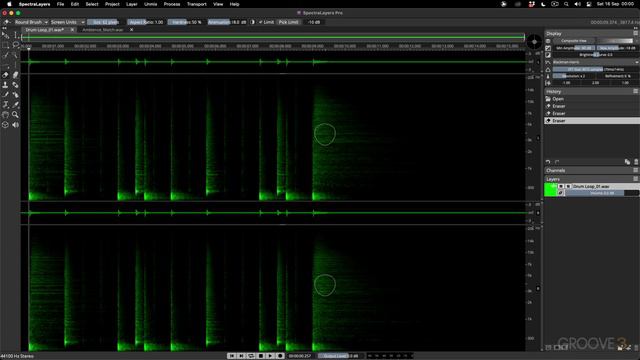This screenshot has height=360, width=640.
Task: Click the redo arrow in History panel
Action: point(557,162)
